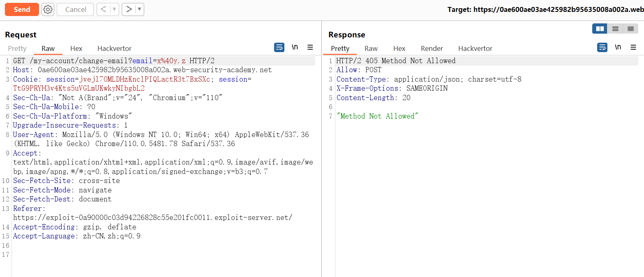Viewport: 644px width, 277px height.
Task: Show non-printable characters \n in Response panel
Action: [618, 48]
